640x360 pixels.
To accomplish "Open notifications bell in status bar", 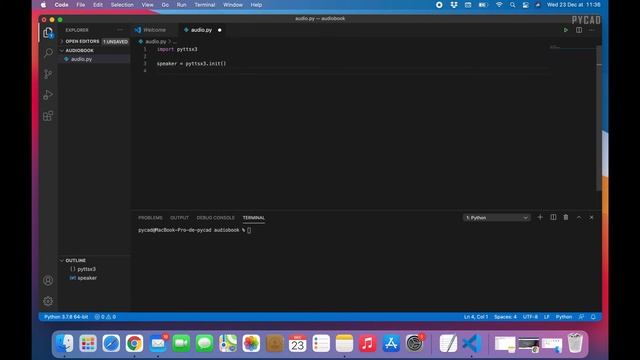I will point(593,317).
